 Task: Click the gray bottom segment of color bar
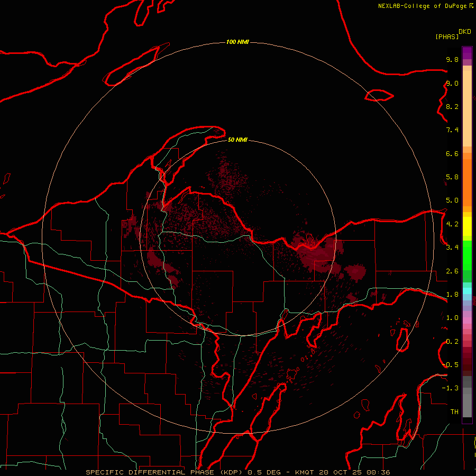pyautogui.click(x=467, y=406)
